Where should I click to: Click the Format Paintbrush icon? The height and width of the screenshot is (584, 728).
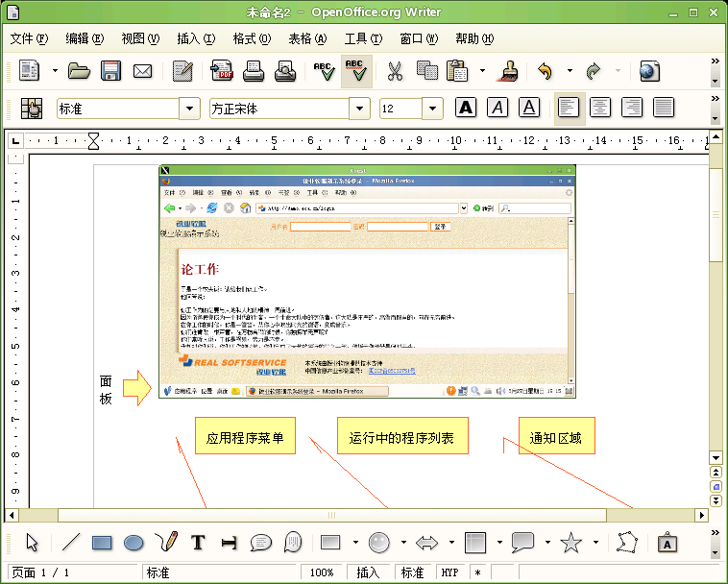(507, 71)
